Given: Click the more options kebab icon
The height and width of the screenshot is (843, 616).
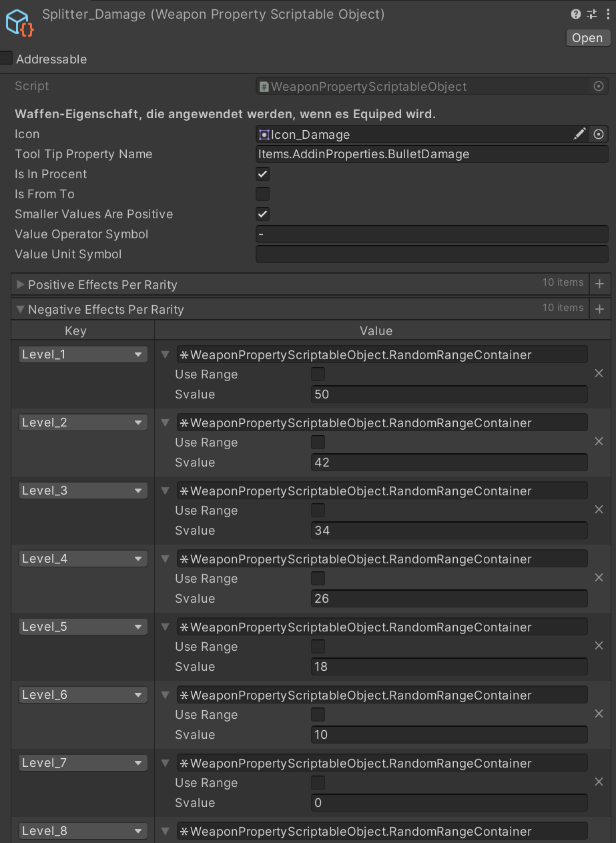Looking at the screenshot, I should (x=607, y=14).
